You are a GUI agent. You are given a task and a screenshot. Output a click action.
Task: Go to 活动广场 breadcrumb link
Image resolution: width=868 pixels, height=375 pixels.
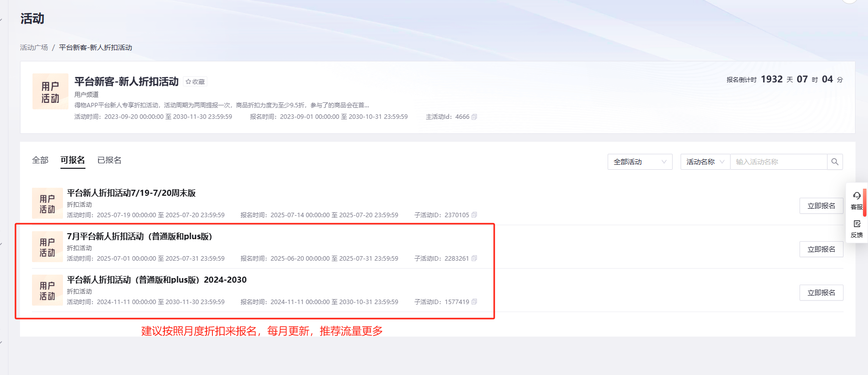[34, 47]
